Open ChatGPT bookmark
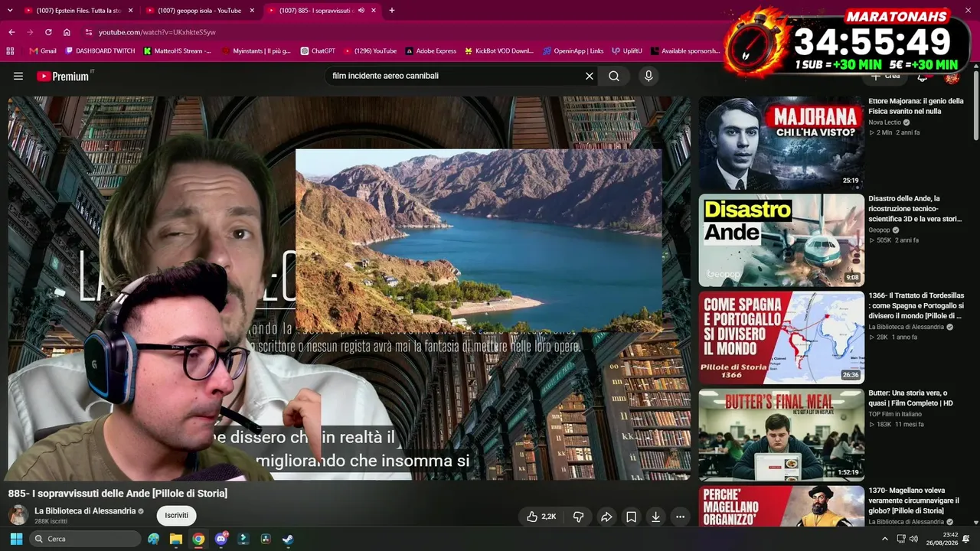980x551 pixels. pos(318,51)
